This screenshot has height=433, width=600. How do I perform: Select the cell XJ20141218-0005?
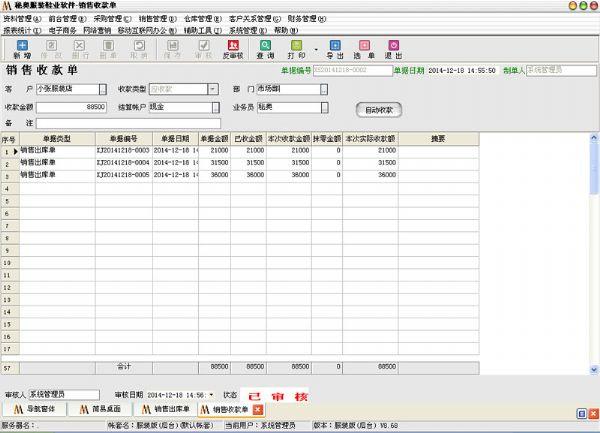[x=124, y=175]
